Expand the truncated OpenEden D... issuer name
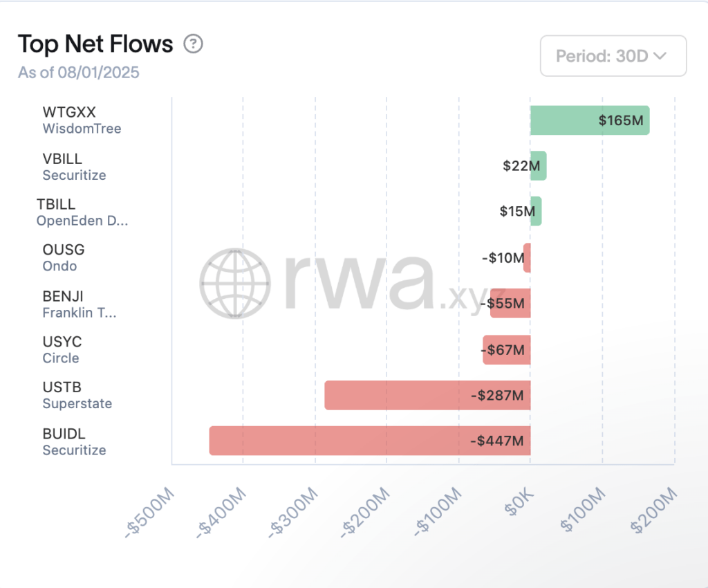The width and height of the screenshot is (708, 588). coord(83,221)
